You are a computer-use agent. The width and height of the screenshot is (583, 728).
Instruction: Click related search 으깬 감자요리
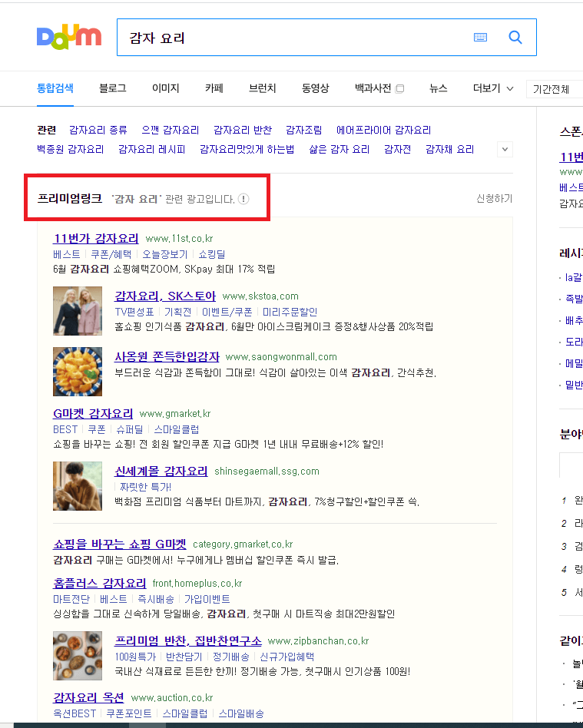pos(170,130)
